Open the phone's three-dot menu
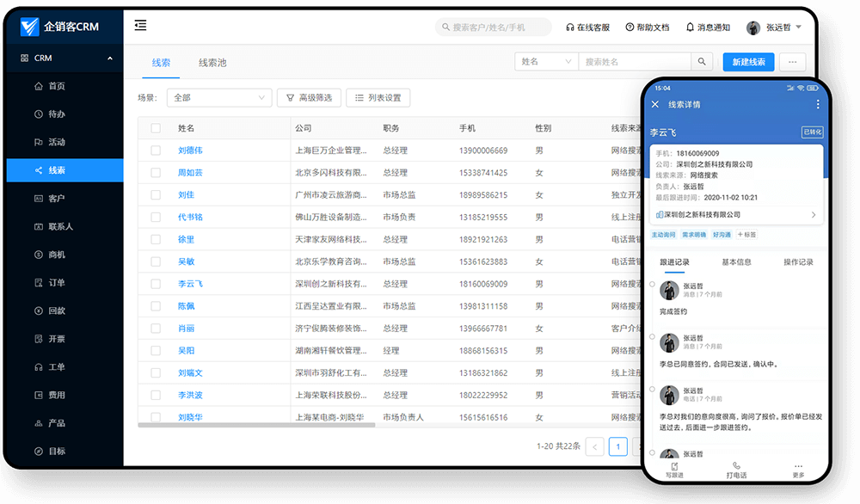This screenshot has height=504, width=860. point(817,104)
